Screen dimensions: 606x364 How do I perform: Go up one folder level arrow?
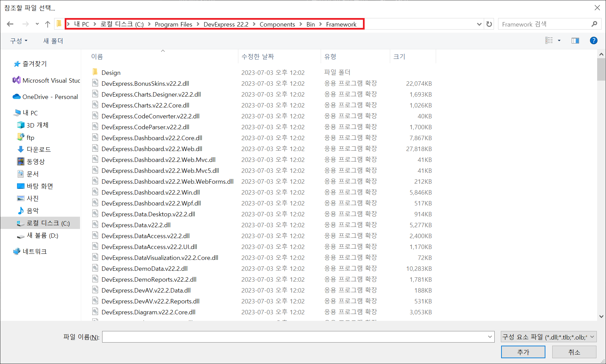point(48,24)
